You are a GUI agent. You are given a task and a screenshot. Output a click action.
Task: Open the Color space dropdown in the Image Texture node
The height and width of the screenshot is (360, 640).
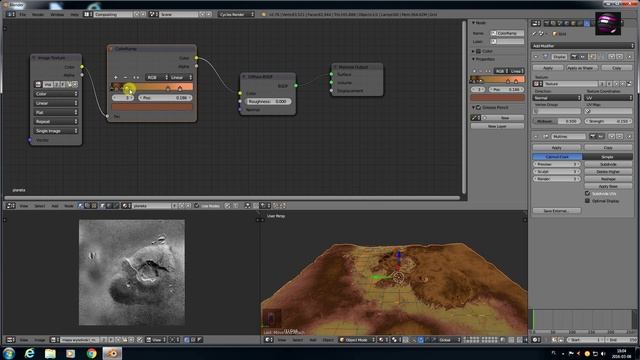pos(56,94)
